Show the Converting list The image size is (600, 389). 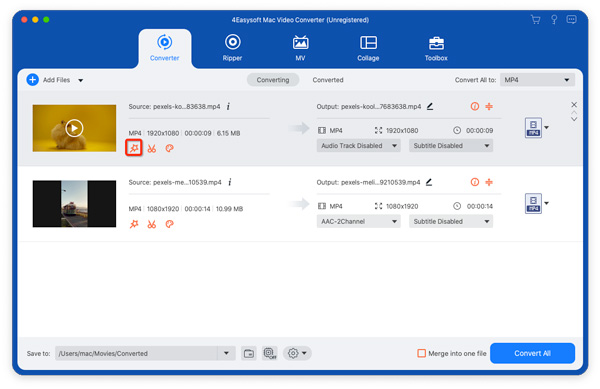(273, 80)
